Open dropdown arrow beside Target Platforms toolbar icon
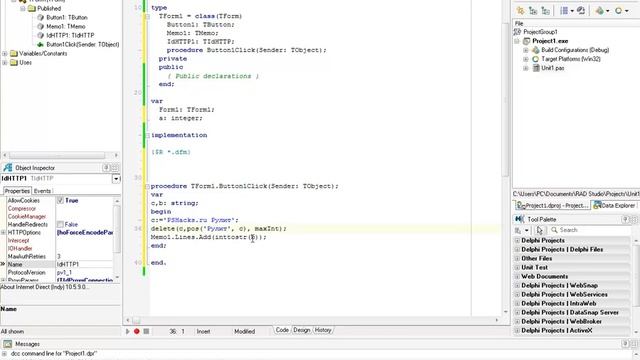 (x=627, y=11)
